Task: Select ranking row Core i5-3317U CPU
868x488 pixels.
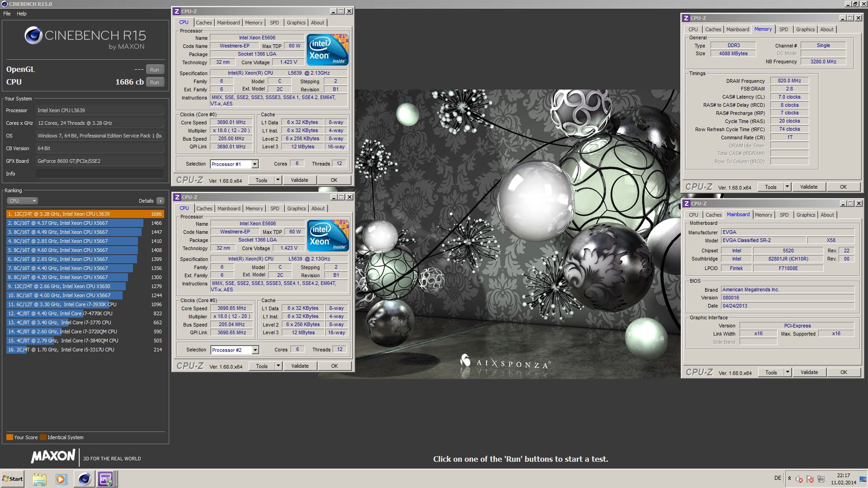Action: [x=85, y=350]
